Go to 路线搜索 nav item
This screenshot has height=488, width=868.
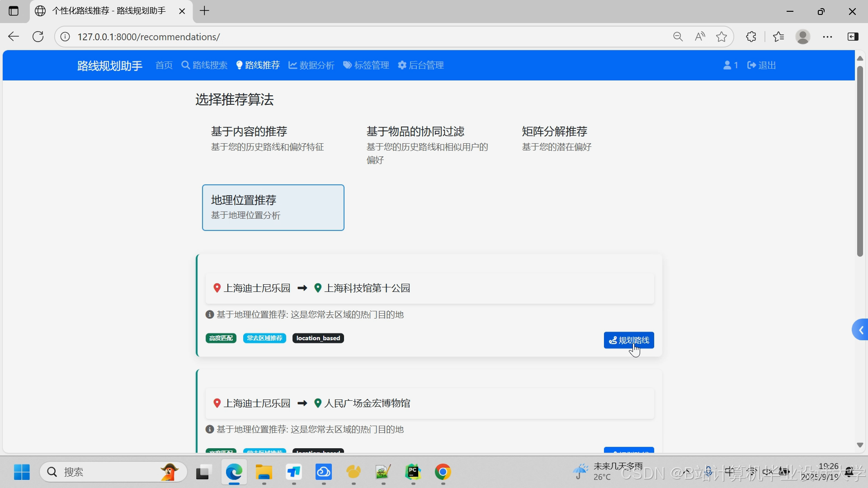204,65
